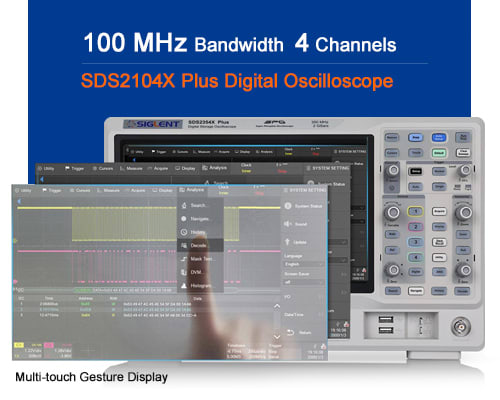
Task: Select DVM in the Analysis menu
Action: 200,272
